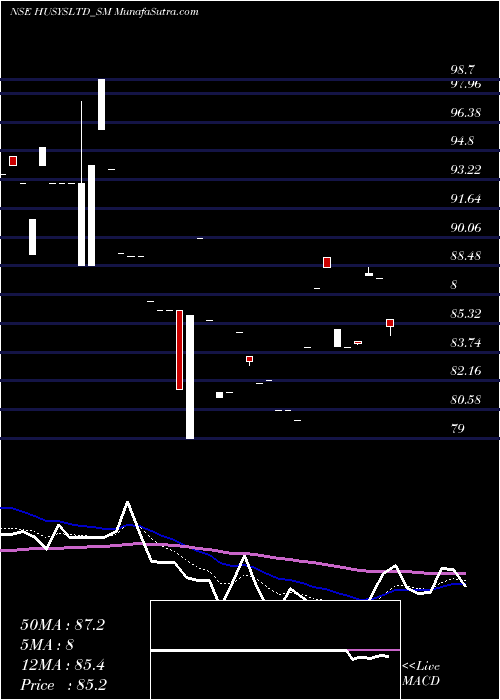Click the 85.32 price axis label

click(x=466, y=314)
